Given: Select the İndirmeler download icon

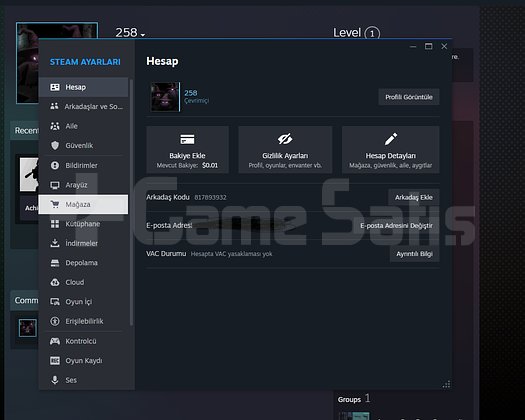Looking at the screenshot, I should click(55, 243).
